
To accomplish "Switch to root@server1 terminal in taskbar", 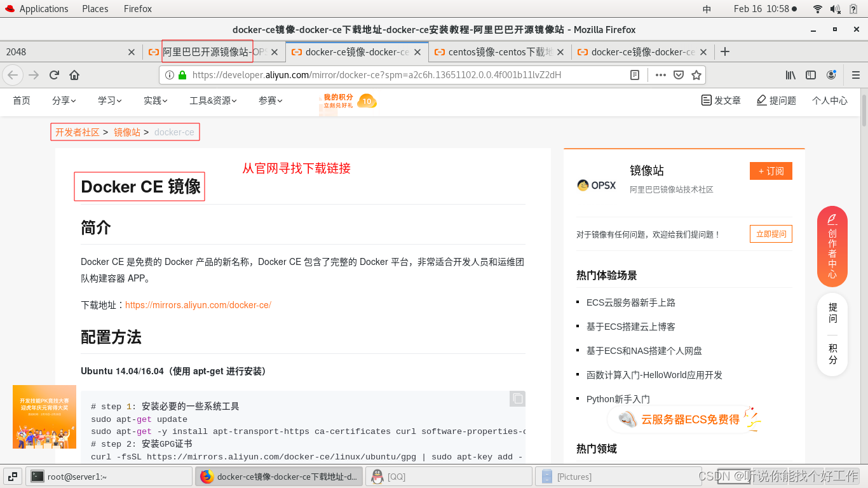I will pos(109,476).
